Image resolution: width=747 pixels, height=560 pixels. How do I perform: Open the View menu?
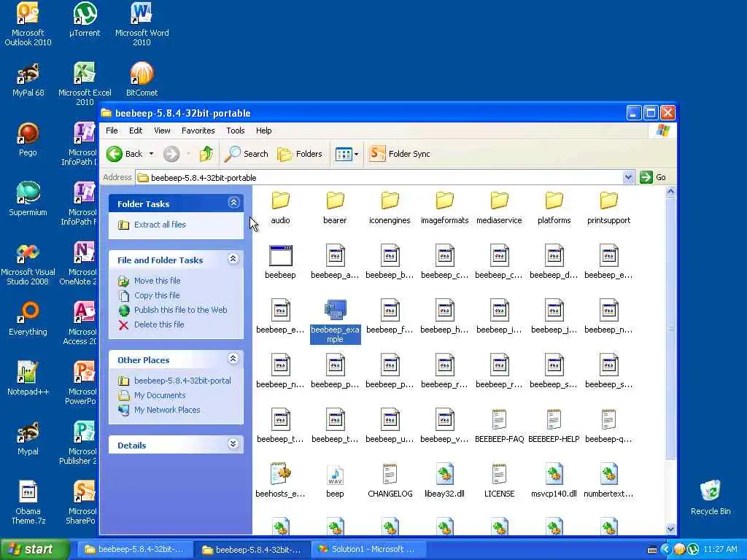[162, 131]
